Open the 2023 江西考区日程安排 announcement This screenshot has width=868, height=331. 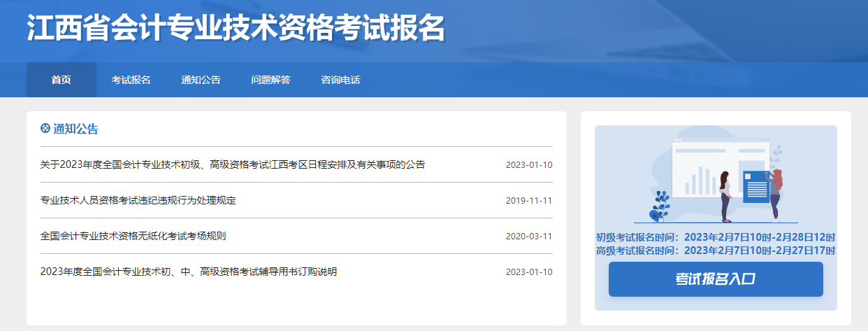coord(232,165)
